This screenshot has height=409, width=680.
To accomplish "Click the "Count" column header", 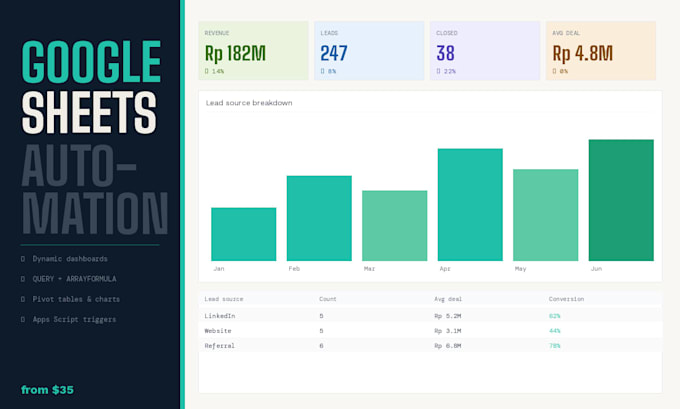I will pos(328,299).
